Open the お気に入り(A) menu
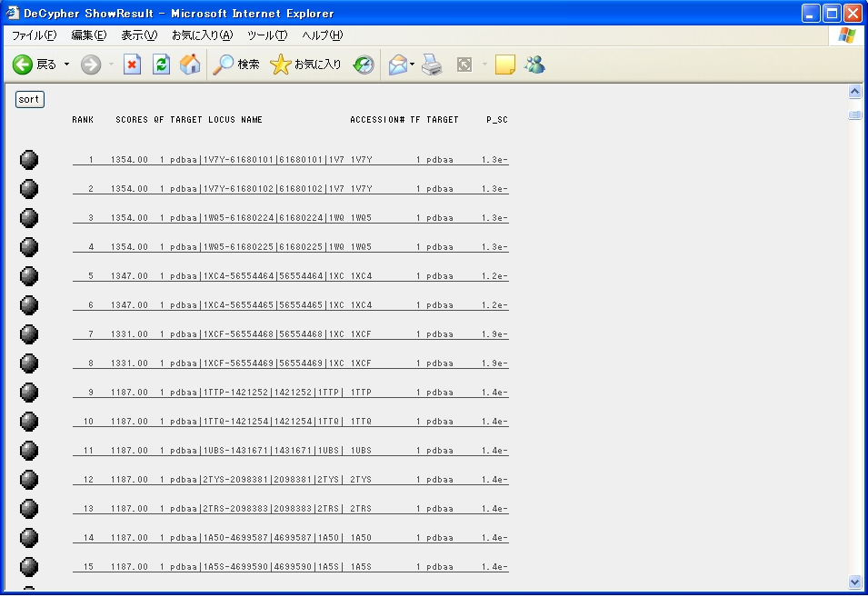 coord(202,35)
